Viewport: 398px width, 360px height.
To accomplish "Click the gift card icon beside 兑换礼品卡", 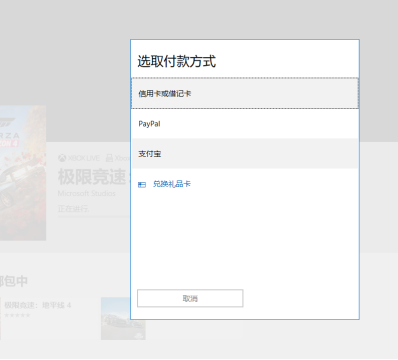I will [x=142, y=185].
